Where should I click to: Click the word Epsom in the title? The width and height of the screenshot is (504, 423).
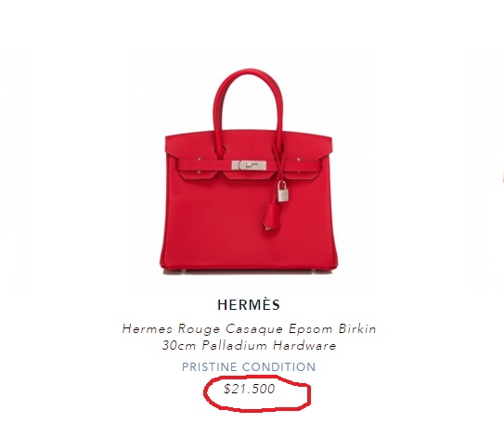[x=311, y=329]
